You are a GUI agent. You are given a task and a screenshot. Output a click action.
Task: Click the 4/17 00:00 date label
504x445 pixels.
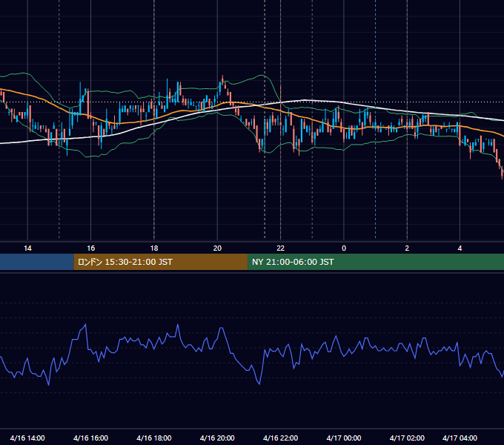coord(344,438)
